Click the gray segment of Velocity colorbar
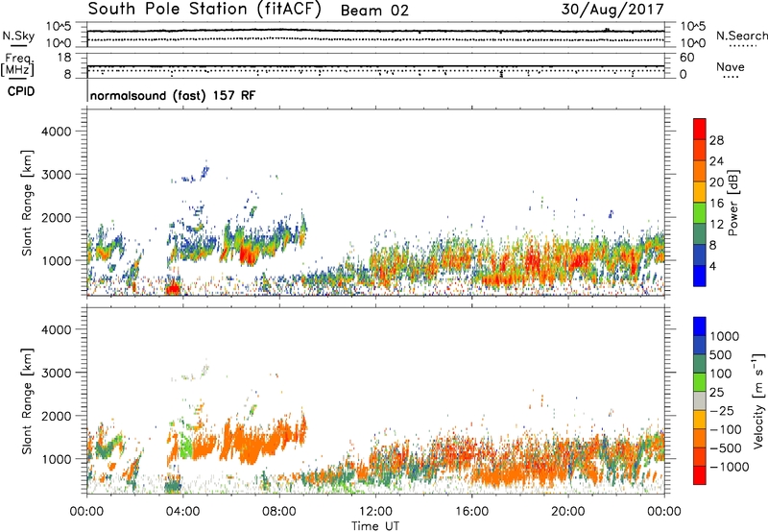The image size is (768, 532). [x=700, y=401]
